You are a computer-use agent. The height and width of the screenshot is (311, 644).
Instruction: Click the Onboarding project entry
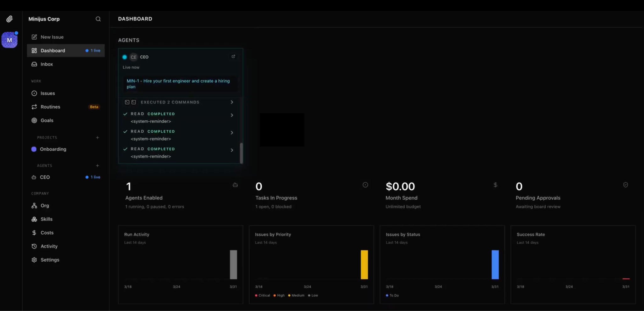(53, 149)
